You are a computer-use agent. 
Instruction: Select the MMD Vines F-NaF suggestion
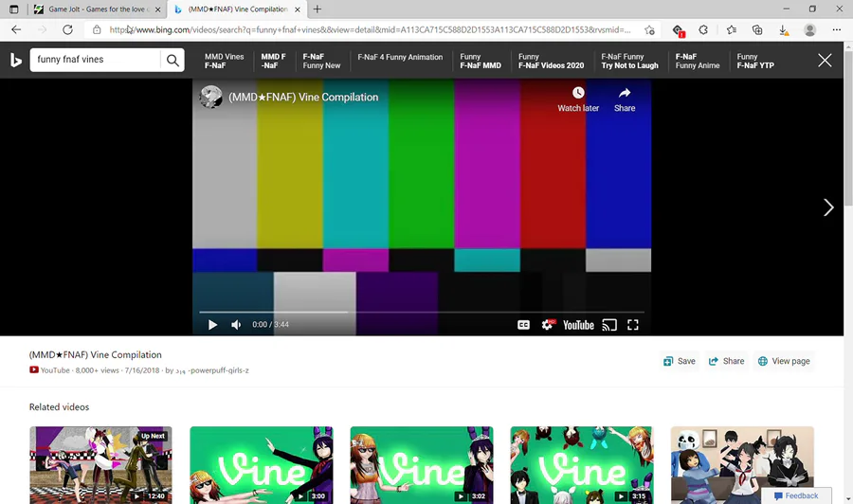point(224,61)
